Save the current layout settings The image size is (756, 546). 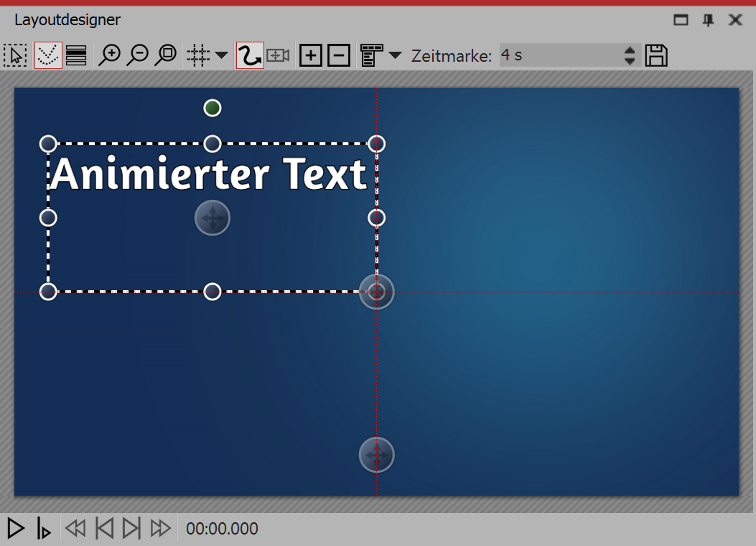click(x=655, y=55)
